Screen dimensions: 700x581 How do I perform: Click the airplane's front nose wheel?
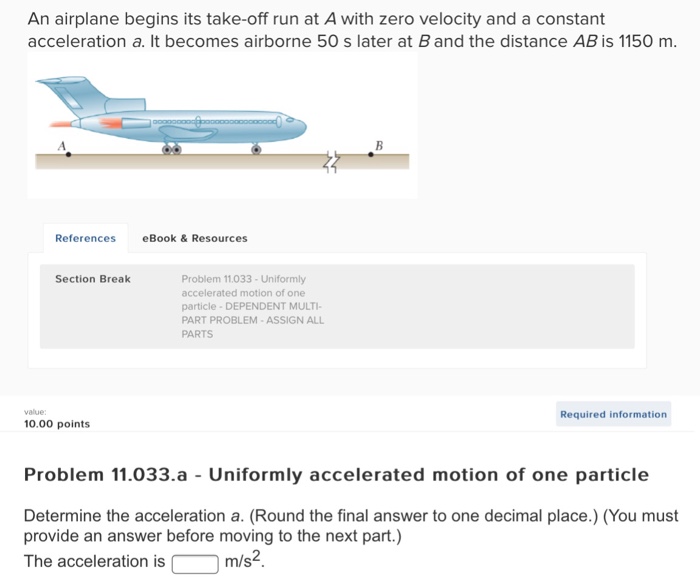pyautogui.click(x=256, y=149)
